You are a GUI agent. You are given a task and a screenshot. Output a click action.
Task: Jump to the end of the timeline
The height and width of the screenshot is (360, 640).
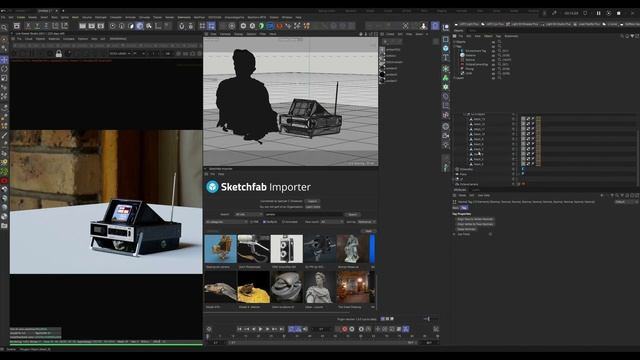coord(282,329)
